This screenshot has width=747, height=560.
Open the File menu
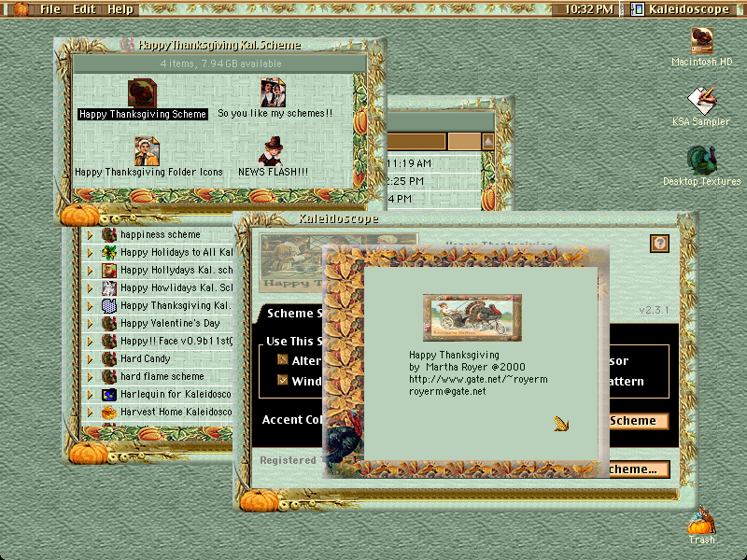pos(50,9)
